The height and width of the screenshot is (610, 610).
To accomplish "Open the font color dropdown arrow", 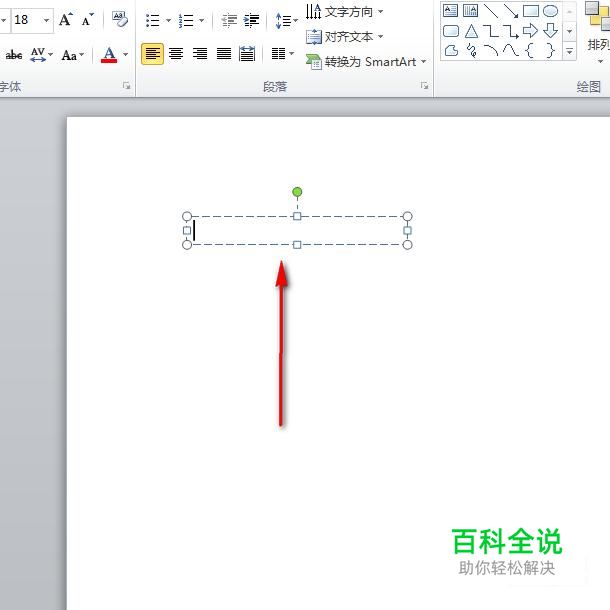I will click(125, 54).
